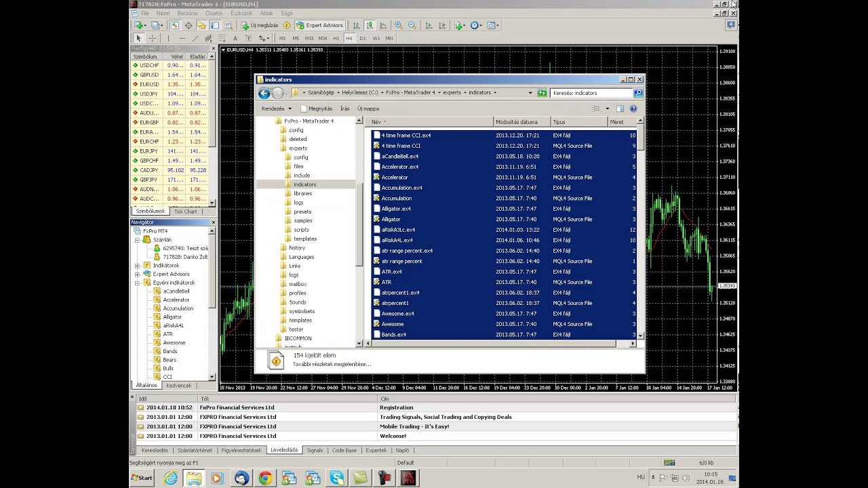Go back in the indicators explorer window
The height and width of the screenshot is (488, 868).
tap(264, 94)
